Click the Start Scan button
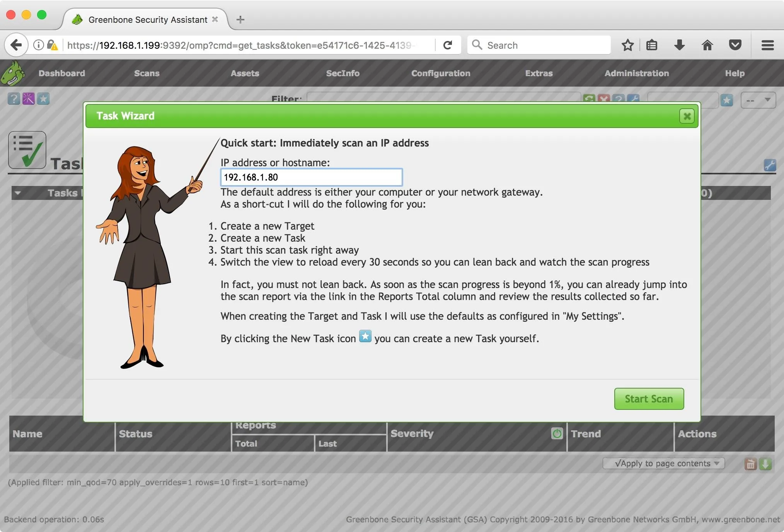 649,399
